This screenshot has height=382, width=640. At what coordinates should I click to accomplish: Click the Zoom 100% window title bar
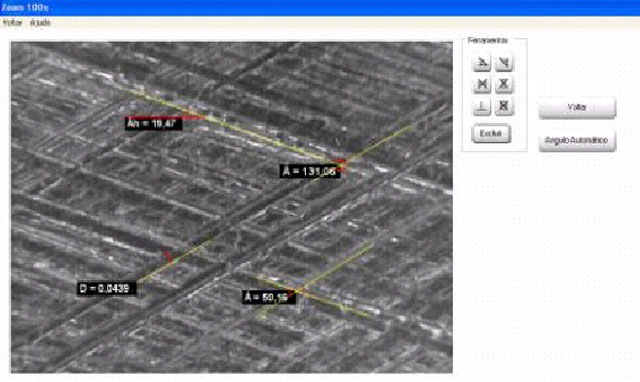[320, 8]
